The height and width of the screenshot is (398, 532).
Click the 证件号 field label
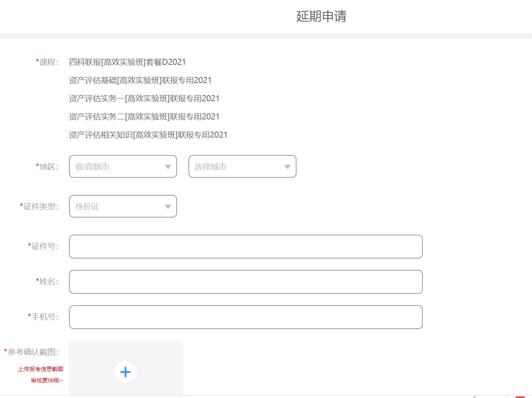click(44, 246)
